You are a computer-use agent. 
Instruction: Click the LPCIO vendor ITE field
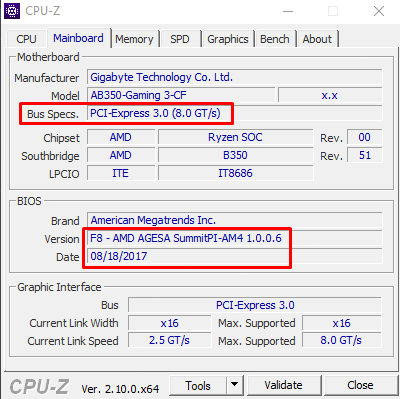[x=121, y=173]
